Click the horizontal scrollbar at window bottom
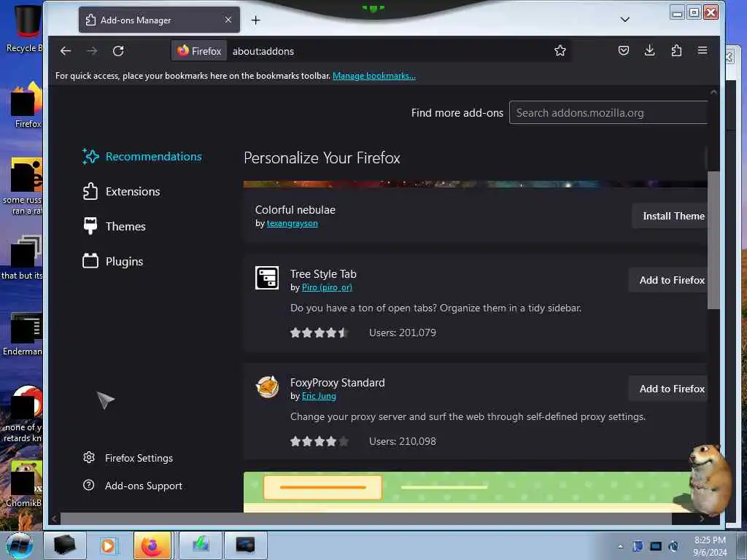The height and width of the screenshot is (560, 747). click(366, 518)
